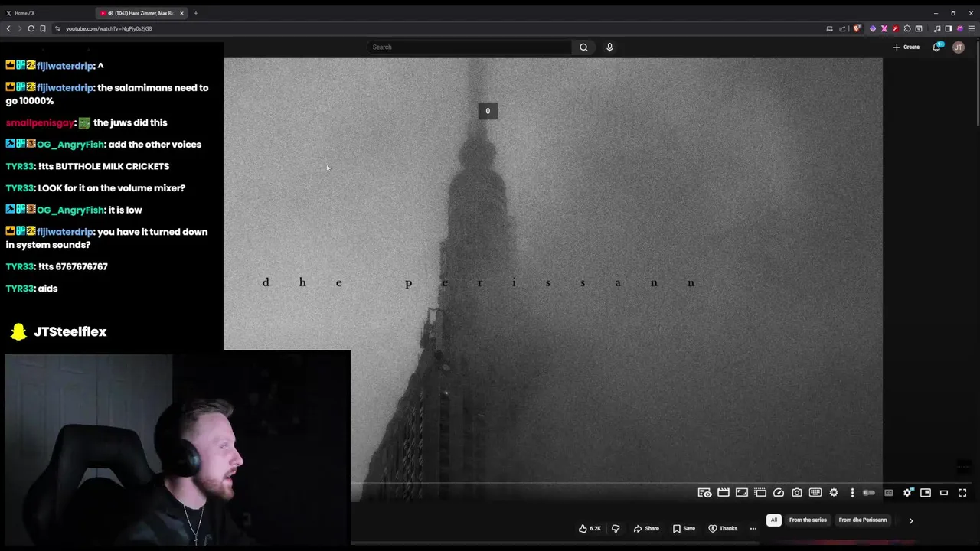980x551 pixels.
Task: Click the Thanks button
Action: 723,528
